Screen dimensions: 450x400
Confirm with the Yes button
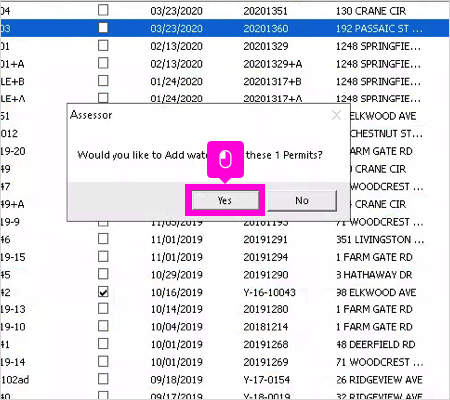[x=225, y=200]
